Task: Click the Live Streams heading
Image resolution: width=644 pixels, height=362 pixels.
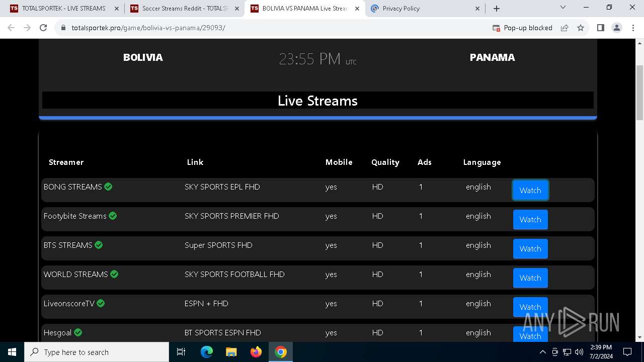Action: [x=317, y=101]
